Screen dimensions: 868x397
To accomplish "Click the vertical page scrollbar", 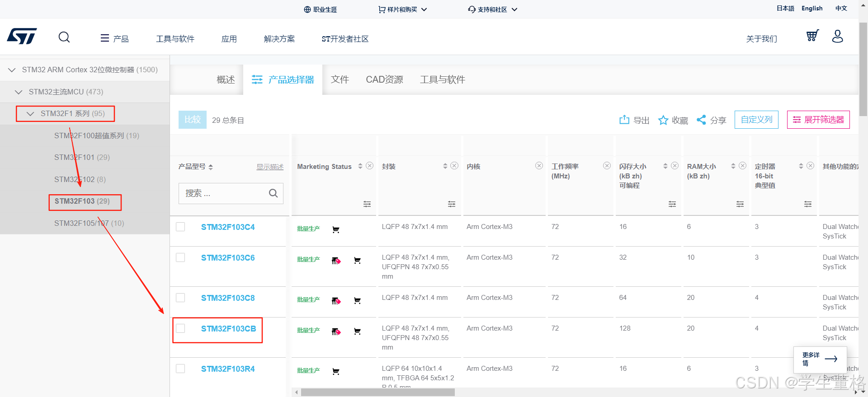I will click(863, 69).
